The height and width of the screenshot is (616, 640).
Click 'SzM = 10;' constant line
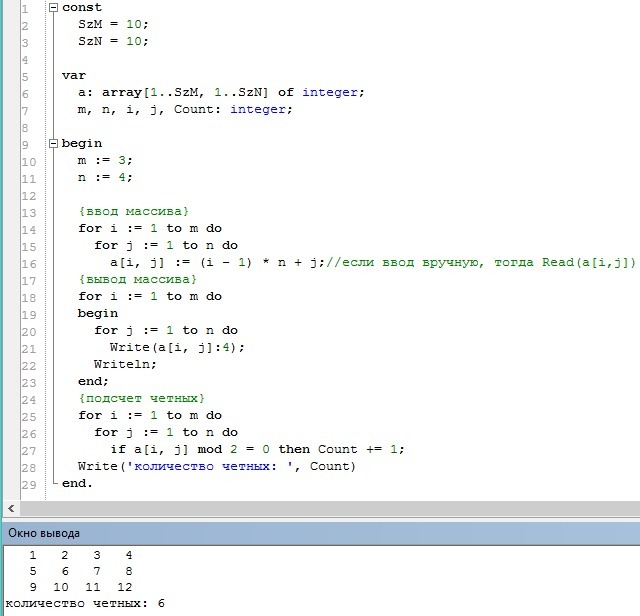[113, 24]
